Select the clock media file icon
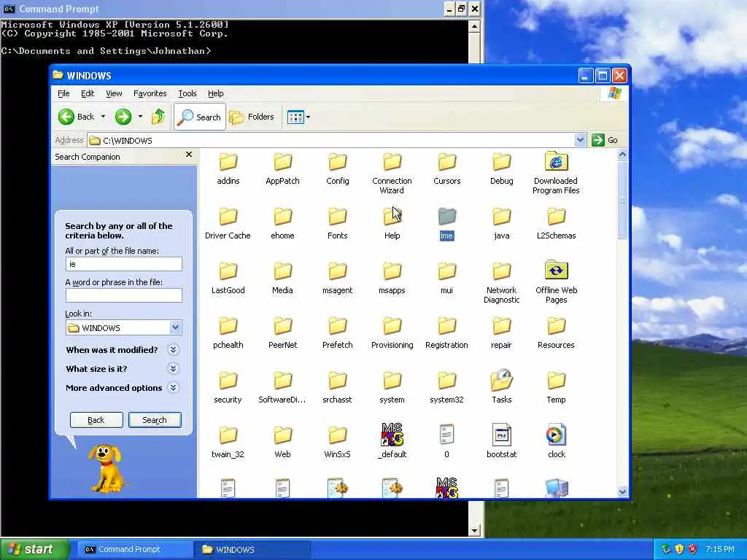 point(556,435)
